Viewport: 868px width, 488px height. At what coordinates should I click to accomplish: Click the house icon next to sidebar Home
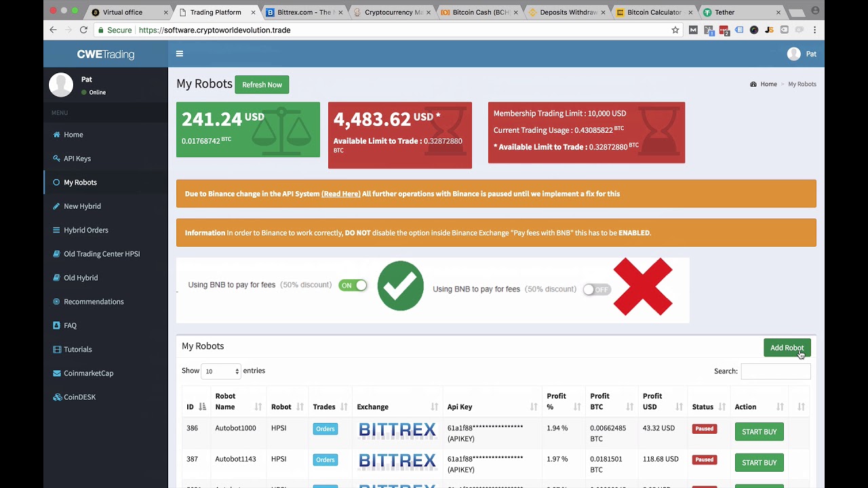[x=56, y=135]
